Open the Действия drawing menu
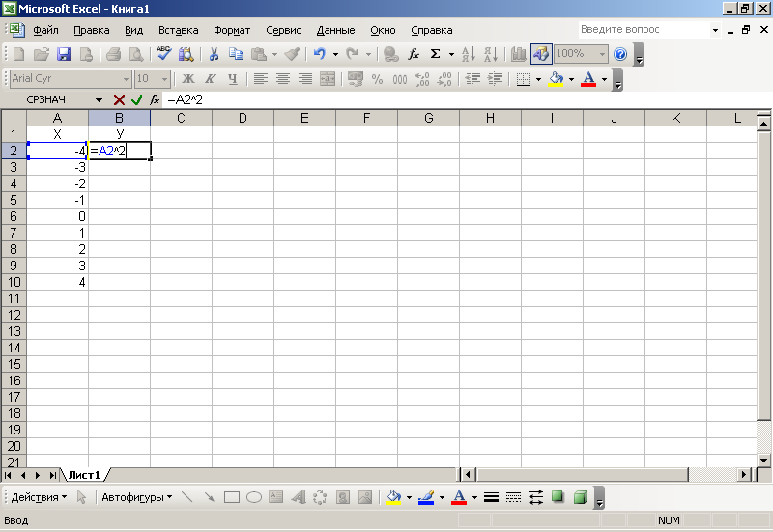This screenshot has height=532, width=773. point(39,497)
